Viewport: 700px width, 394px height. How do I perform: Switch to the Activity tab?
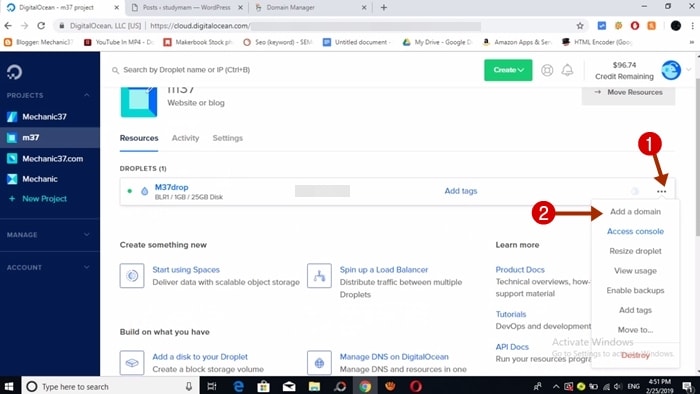(x=185, y=138)
